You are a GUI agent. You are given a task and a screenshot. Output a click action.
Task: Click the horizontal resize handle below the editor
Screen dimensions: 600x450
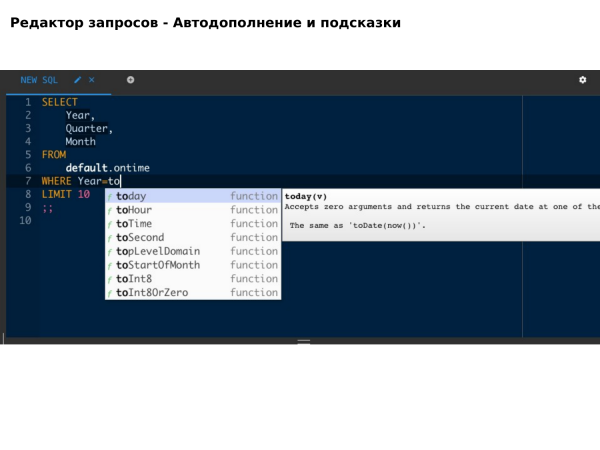pyautogui.click(x=304, y=341)
